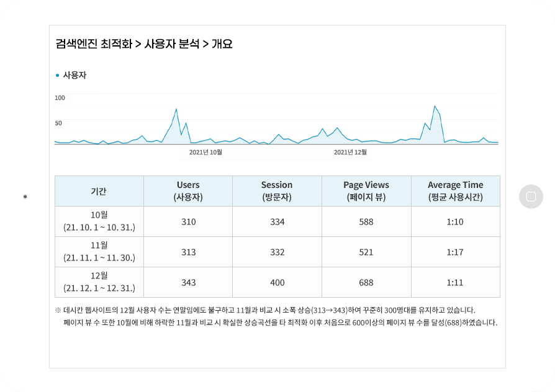Screen dimensions: 555x392
Task: Click the users value 343
Action: [x=188, y=283]
